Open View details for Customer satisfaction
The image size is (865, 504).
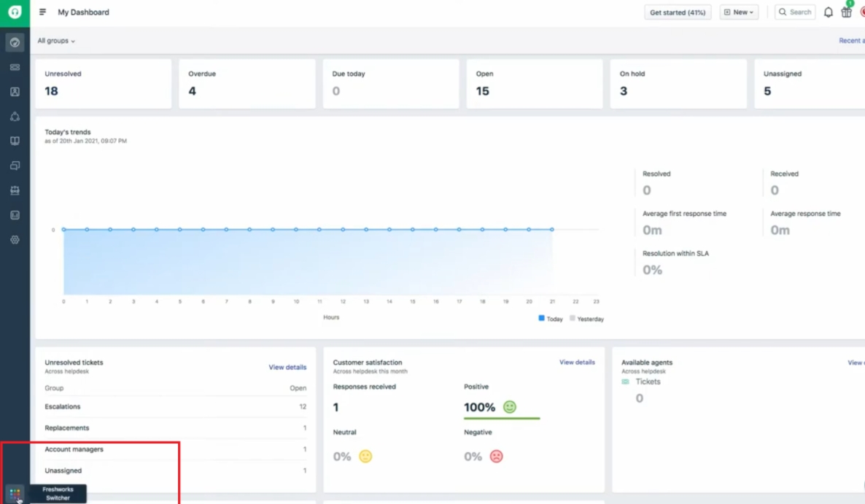click(577, 363)
